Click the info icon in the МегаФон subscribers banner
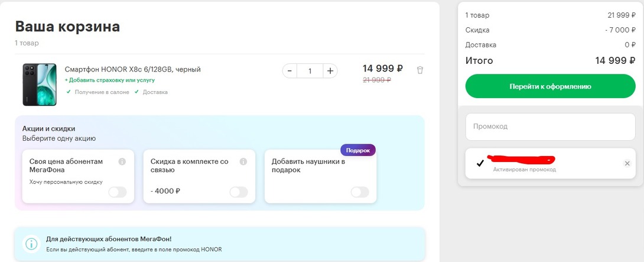Viewport: 644px width, 262px height. tap(31, 244)
